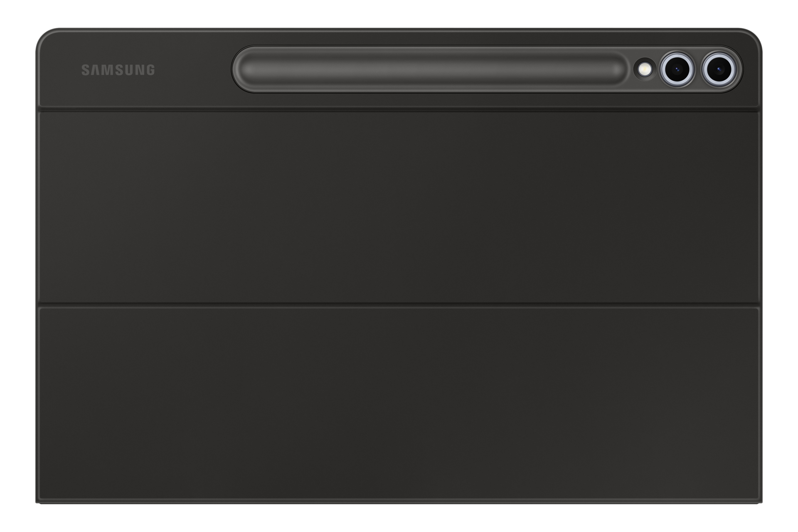
Task: Click the middle panel of the cover
Action: [399, 207]
